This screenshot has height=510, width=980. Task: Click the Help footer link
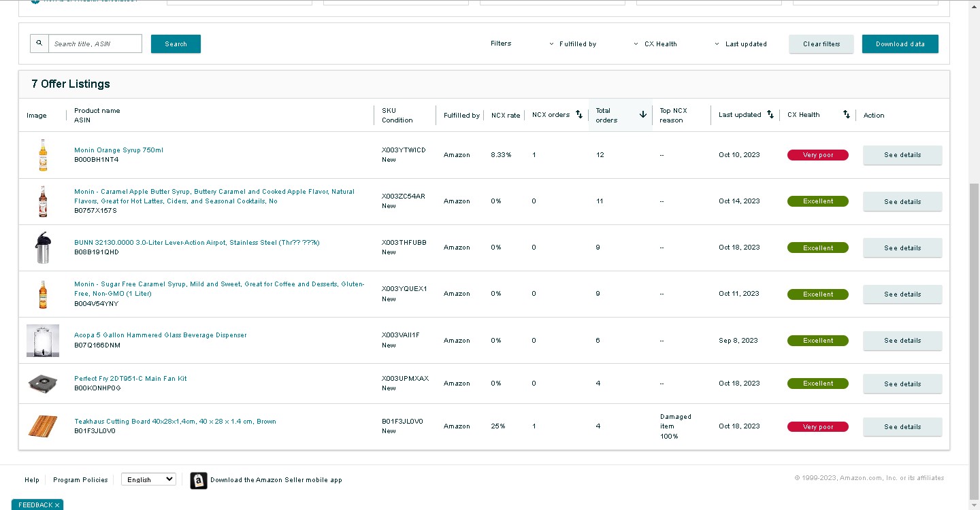pyautogui.click(x=32, y=480)
